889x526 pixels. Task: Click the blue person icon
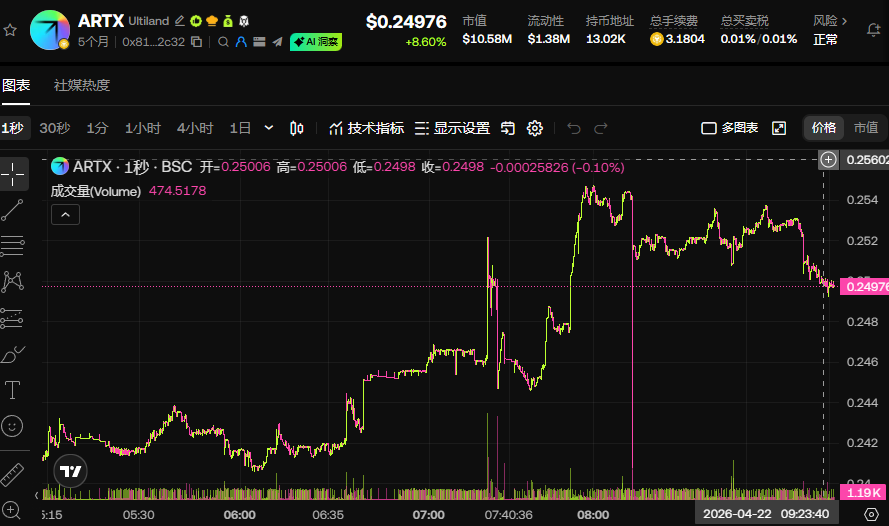tap(242, 42)
